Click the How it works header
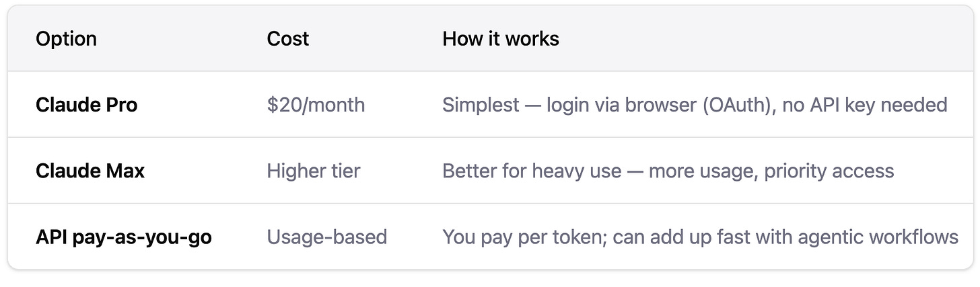The image size is (980, 287). [501, 39]
